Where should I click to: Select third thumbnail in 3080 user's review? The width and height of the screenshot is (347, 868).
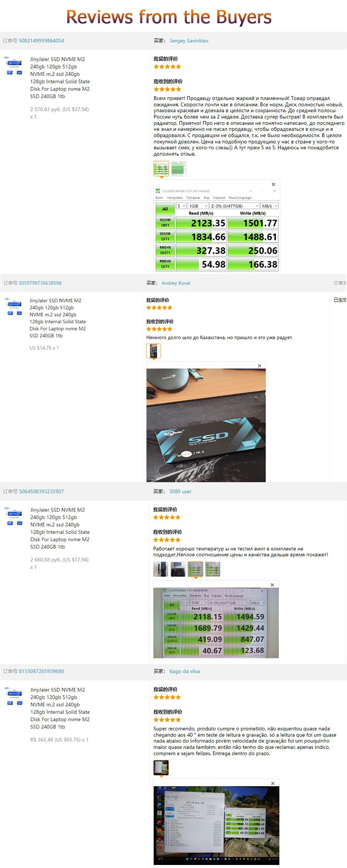pos(195,569)
